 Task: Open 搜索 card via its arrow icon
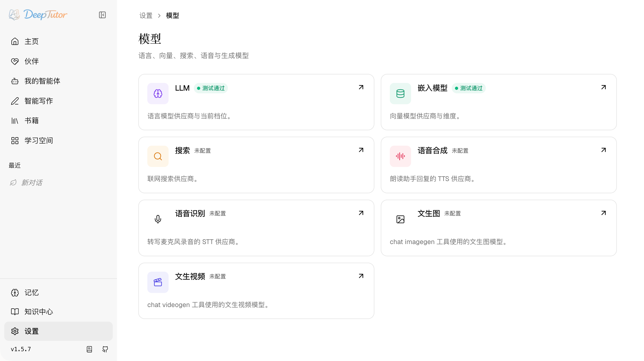[x=361, y=150]
